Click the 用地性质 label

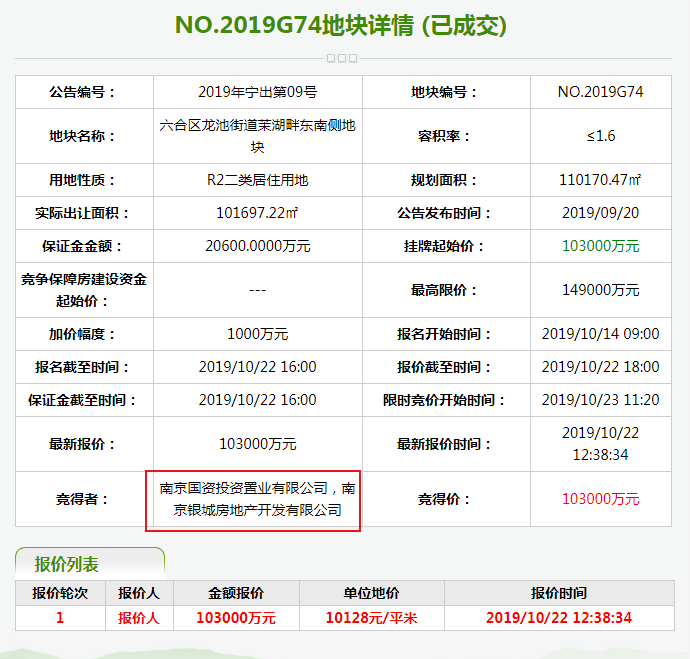(82, 180)
